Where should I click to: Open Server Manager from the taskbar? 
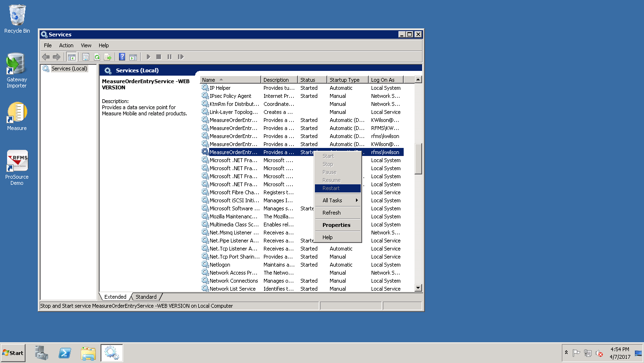point(42,353)
